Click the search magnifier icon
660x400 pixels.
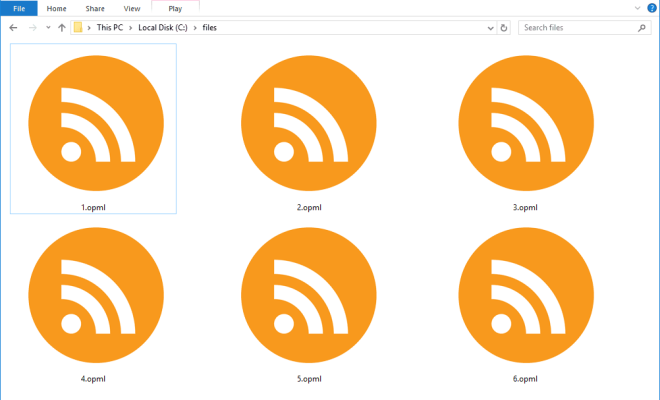pos(641,28)
